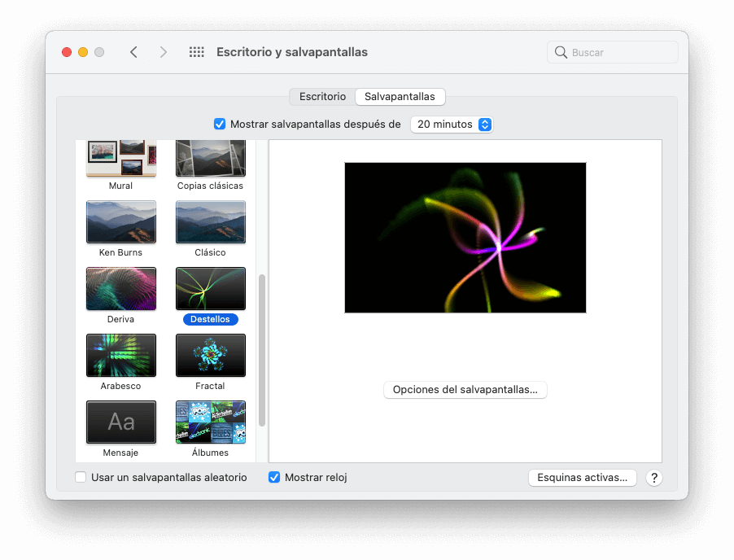Select the Arabesco screensaver
The image size is (734, 560).
(120, 356)
